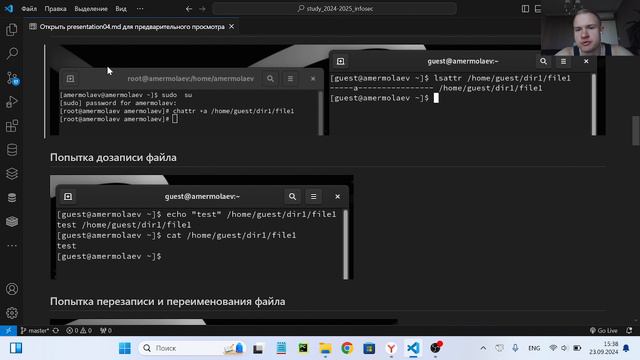640x360 pixels.
Task: Open the Файл menu
Action: (x=29, y=9)
